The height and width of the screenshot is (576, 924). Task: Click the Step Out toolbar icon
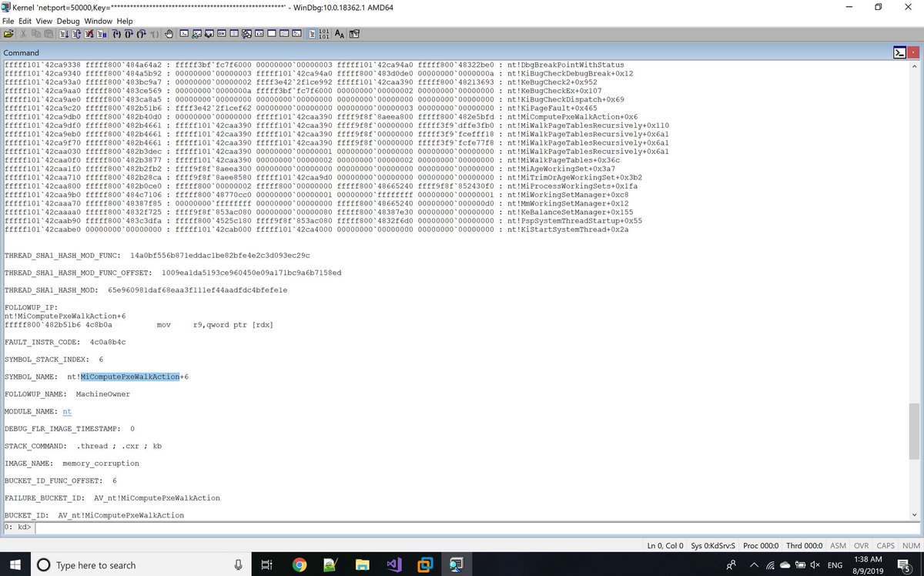tap(141, 34)
